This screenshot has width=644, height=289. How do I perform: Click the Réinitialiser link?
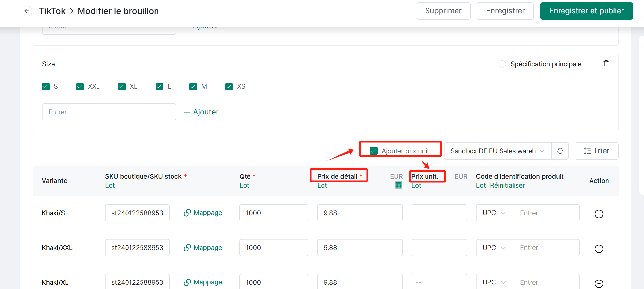(x=507, y=185)
